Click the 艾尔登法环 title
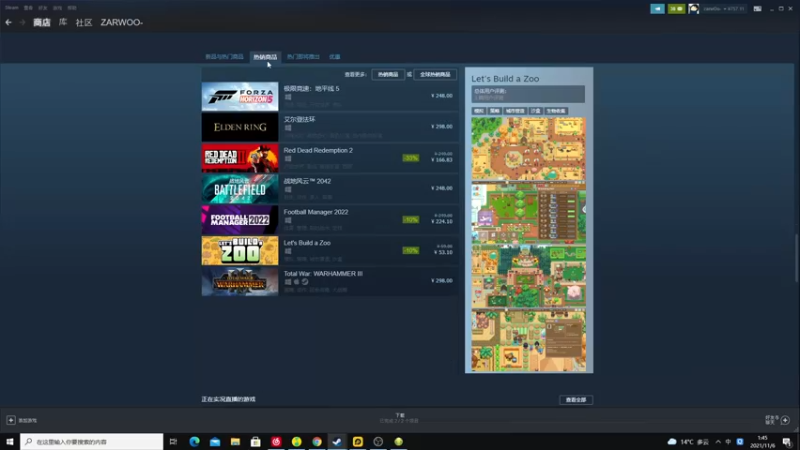This screenshot has height=450, width=800. (x=299, y=119)
